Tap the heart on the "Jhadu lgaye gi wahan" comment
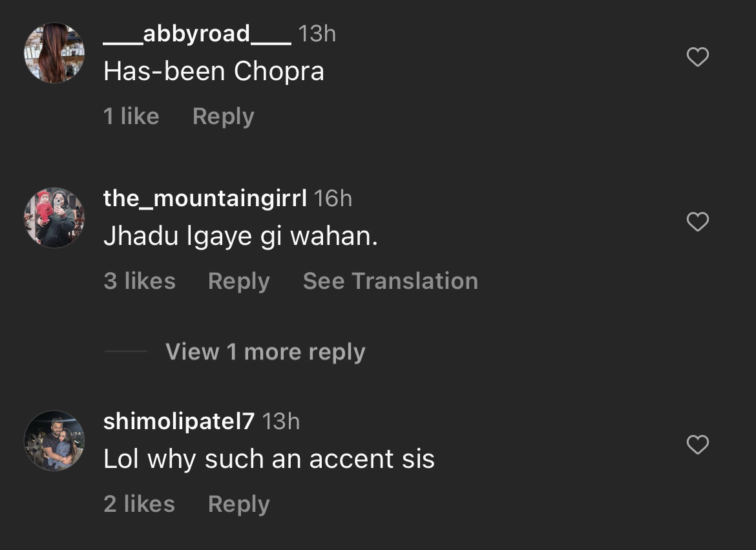 pos(697,222)
